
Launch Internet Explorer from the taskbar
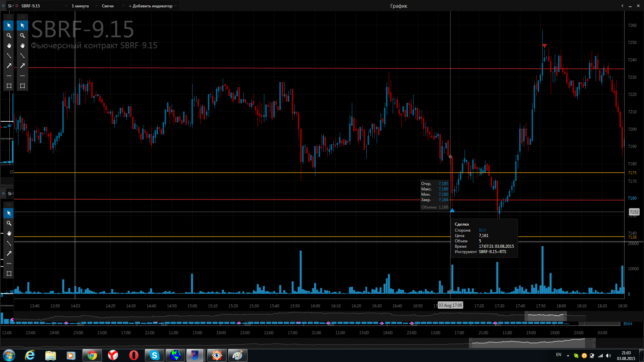point(30,355)
